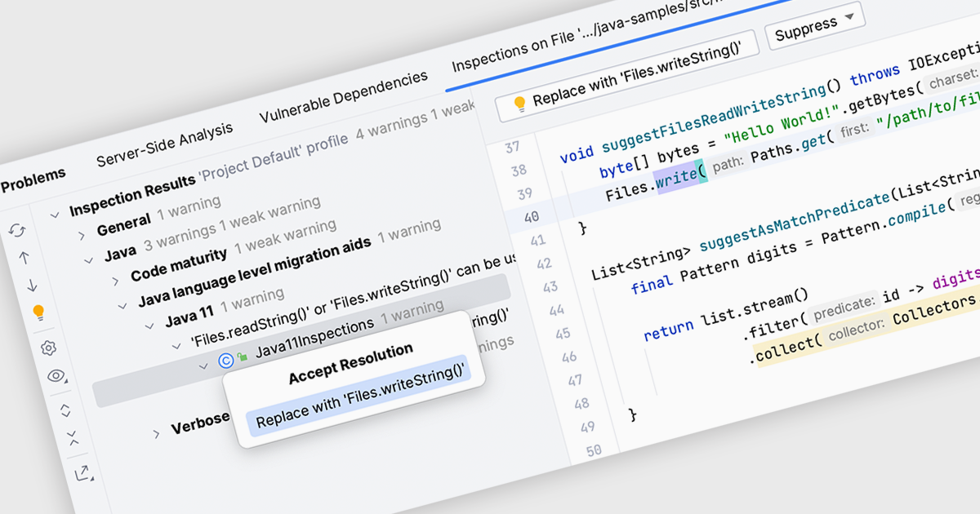Click line number 46 in the gutter
Screen dimensions: 980x514
pyautogui.click(x=568, y=357)
